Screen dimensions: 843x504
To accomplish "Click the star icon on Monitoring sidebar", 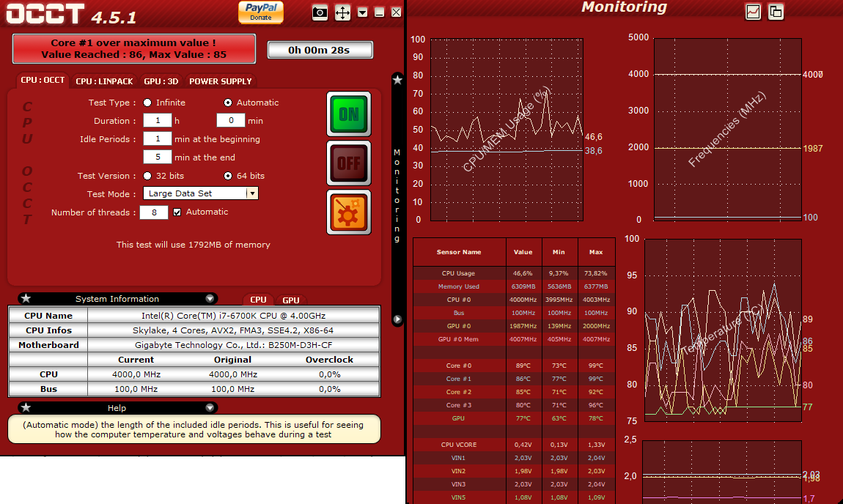I will click(397, 80).
